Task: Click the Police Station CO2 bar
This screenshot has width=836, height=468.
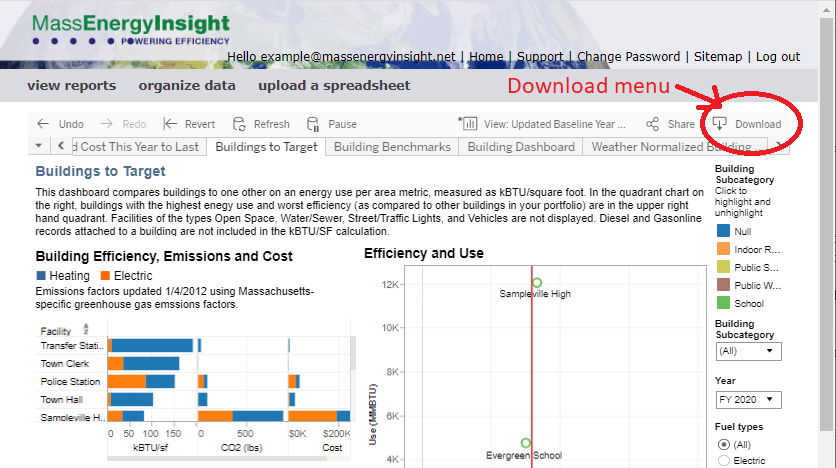Action: [203, 382]
